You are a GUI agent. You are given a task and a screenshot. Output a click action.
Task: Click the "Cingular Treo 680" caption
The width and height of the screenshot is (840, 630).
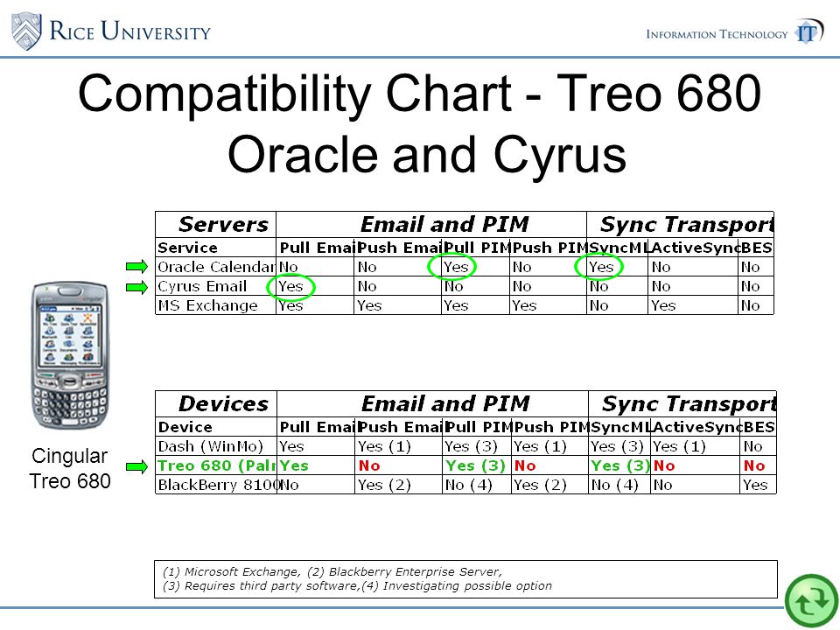point(70,468)
